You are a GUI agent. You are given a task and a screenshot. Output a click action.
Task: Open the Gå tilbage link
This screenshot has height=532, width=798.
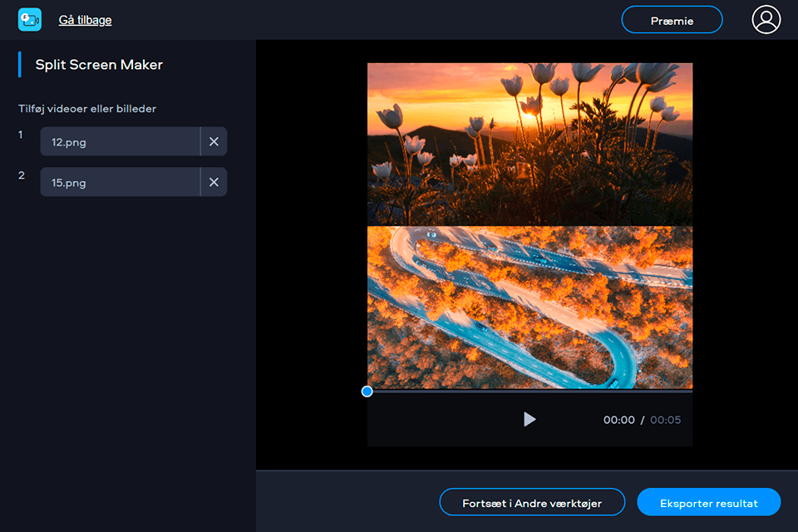coord(84,19)
